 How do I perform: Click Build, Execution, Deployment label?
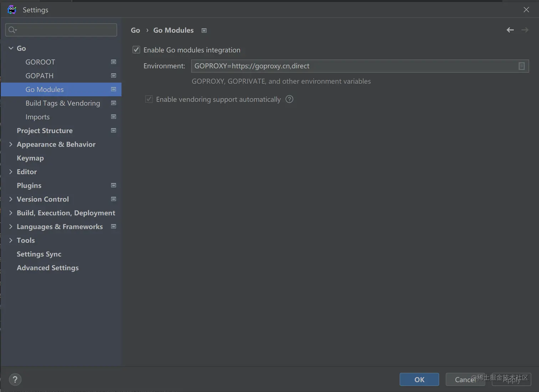pos(66,213)
